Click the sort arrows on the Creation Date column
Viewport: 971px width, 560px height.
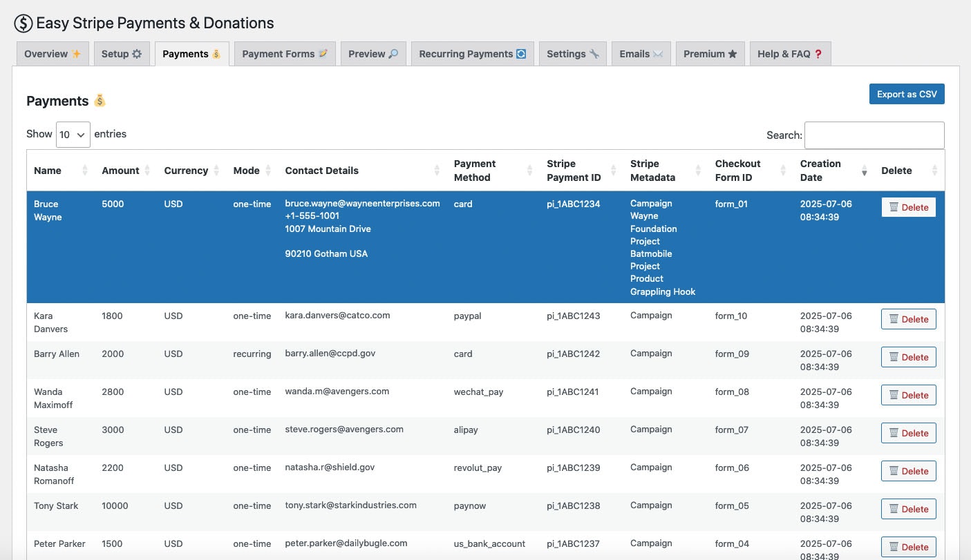click(864, 171)
